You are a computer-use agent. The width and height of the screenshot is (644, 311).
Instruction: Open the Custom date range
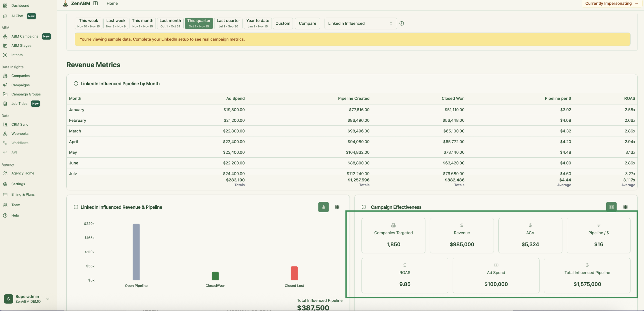(283, 23)
